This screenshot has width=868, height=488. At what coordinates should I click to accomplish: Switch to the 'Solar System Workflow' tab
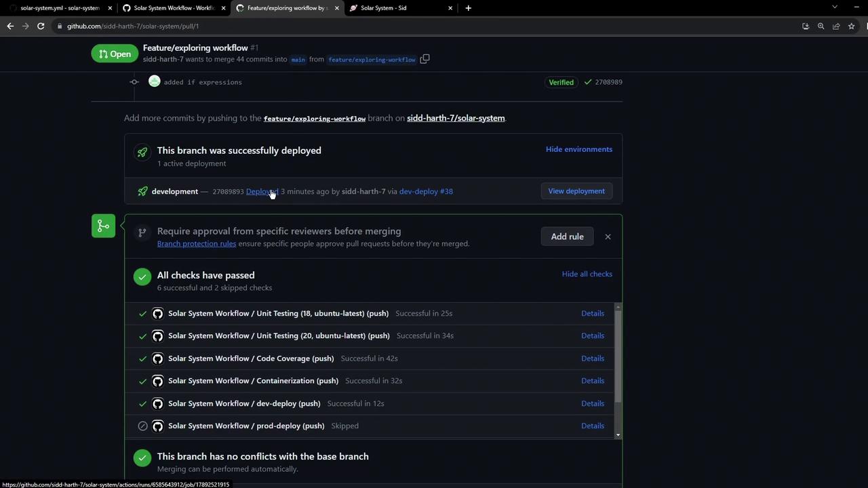(174, 8)
